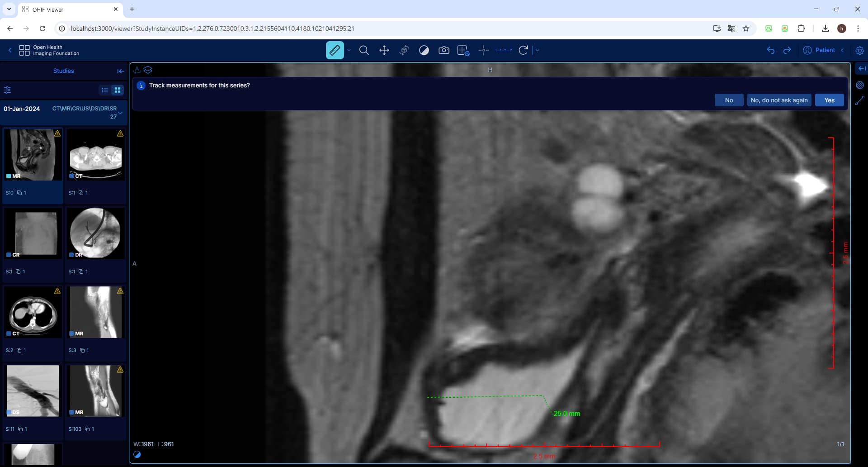The height and width of the screenshot is (467, 868).
Task: Toggle the viewport window level icon bottom-left
Action: 137,454
